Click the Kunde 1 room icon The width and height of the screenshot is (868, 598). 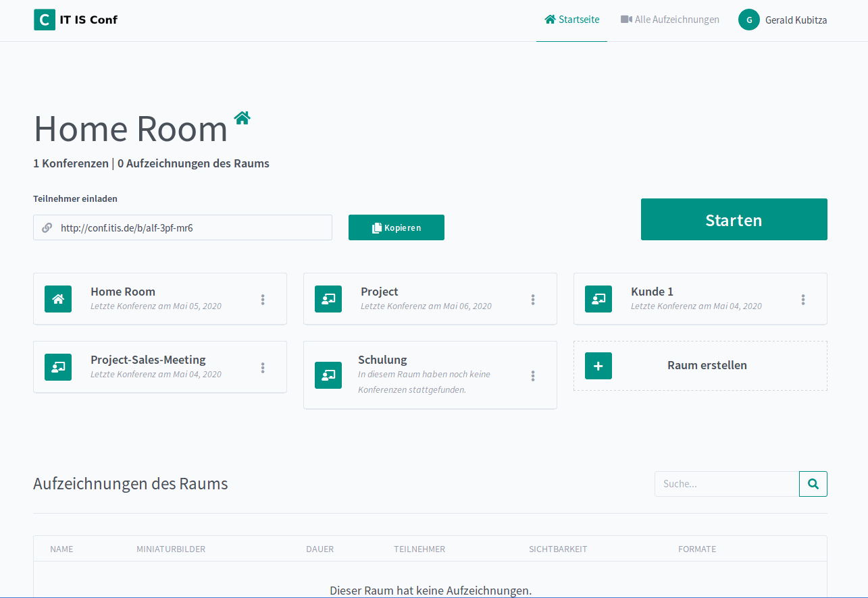point(598,298)
